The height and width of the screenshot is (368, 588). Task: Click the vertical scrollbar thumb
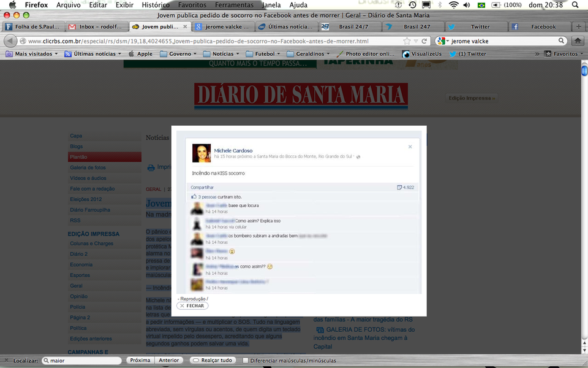(x=584, y=70)
